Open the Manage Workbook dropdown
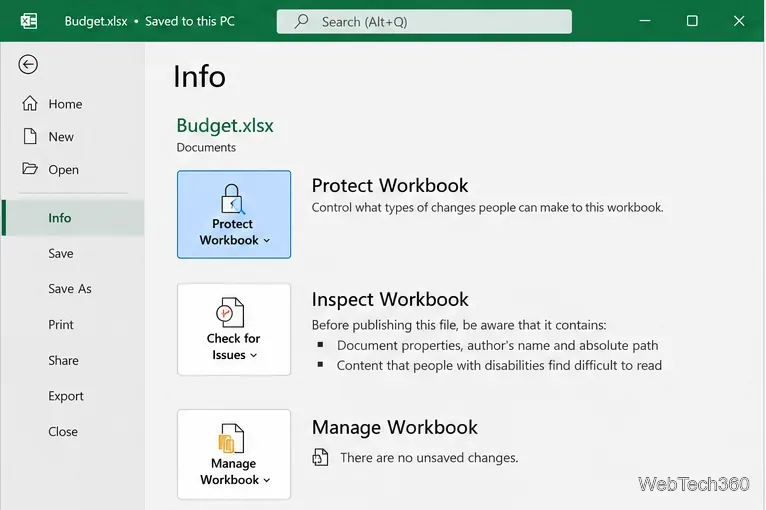 click(234, 454)
